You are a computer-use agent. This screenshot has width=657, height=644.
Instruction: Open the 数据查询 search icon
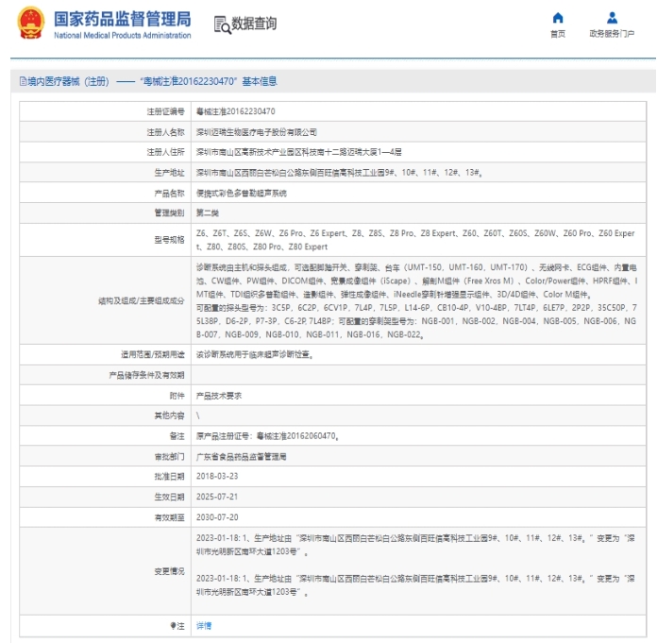tap(222, 25)
